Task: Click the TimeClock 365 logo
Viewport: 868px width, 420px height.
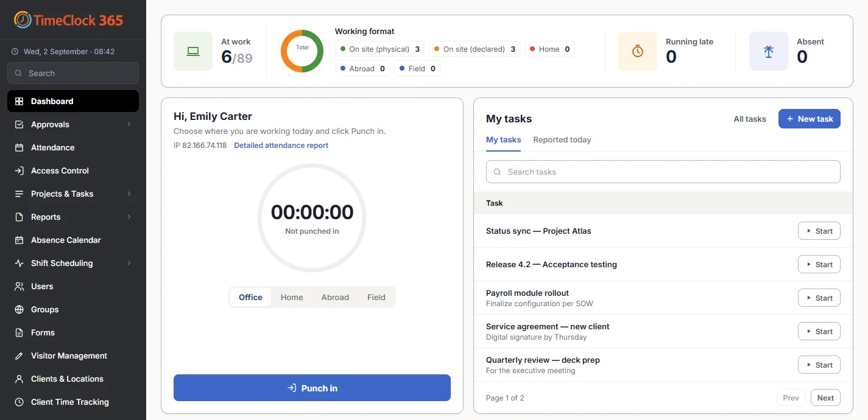Action: [68, 19]
